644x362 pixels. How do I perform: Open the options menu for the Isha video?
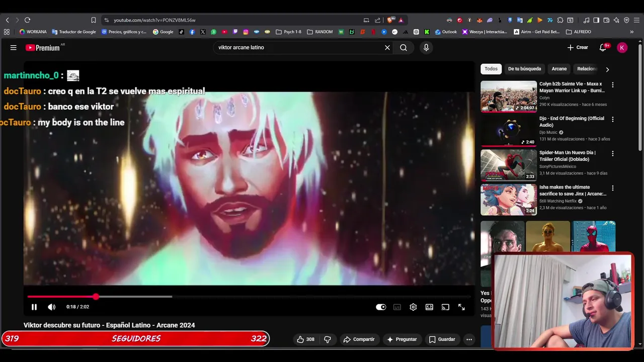tap(612, 188)
